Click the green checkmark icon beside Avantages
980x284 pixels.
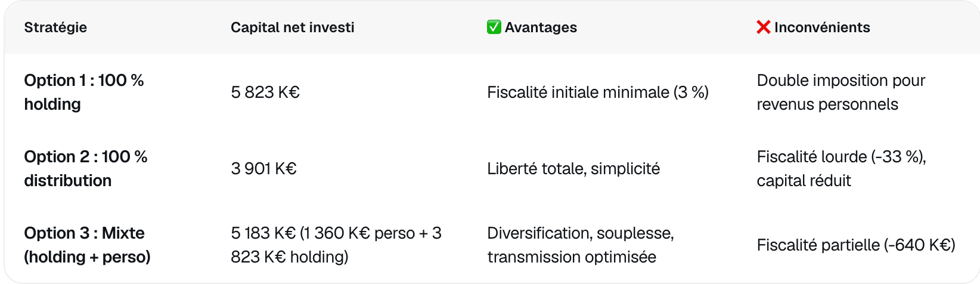tap(494, 27)
